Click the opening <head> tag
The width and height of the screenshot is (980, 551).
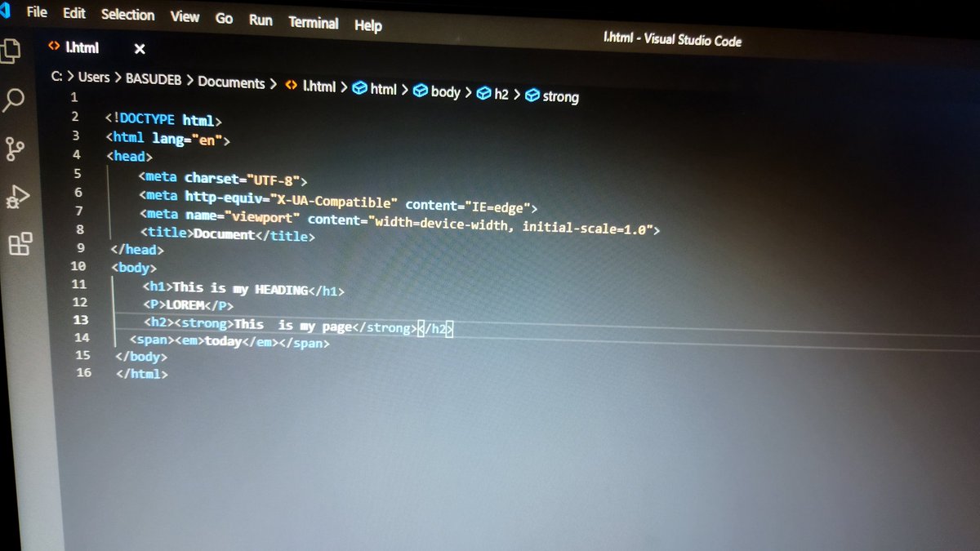pos(129,156)
